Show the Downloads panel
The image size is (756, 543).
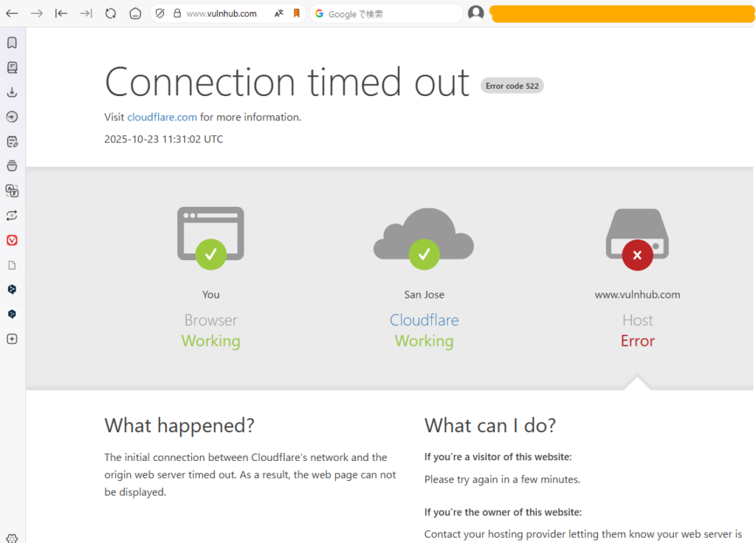(x=12, y=92)
